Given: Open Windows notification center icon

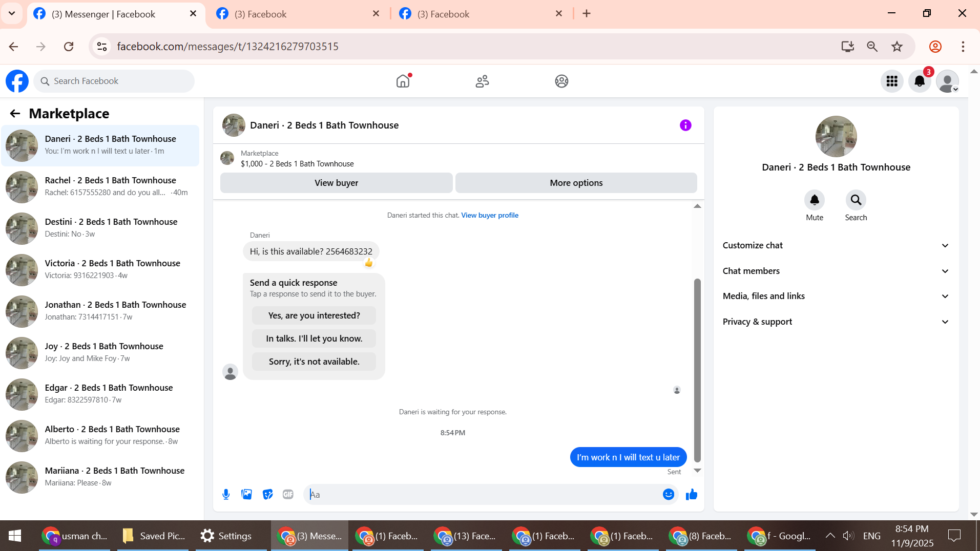Looking at the screenshot, I should pos(954,536).
